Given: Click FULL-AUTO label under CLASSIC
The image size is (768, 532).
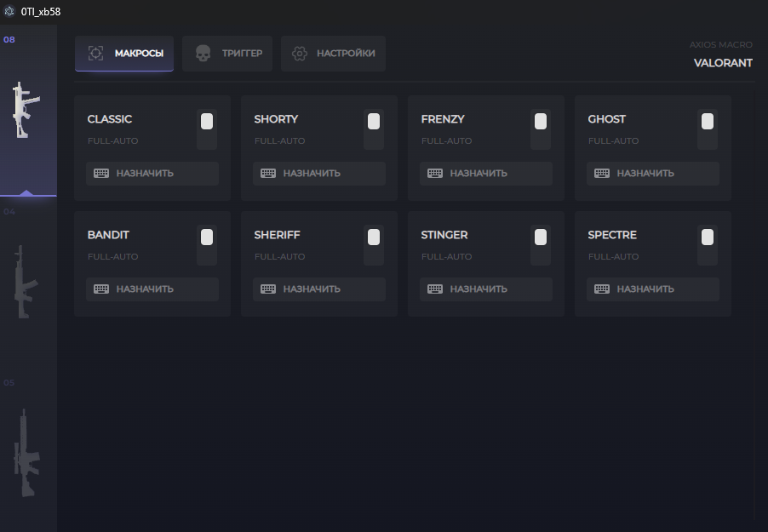Looking at the screenshot, I should (x=112, y=141).
